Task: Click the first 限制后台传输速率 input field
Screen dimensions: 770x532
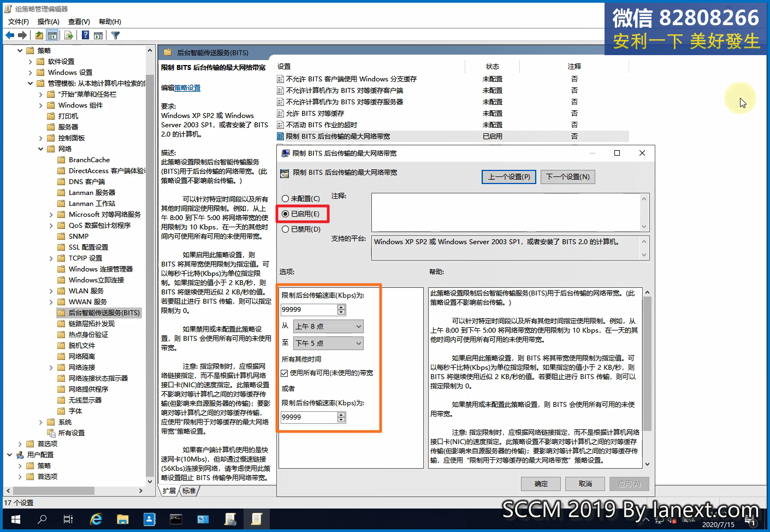Action: pyautogui.click(x=309, y=310)
